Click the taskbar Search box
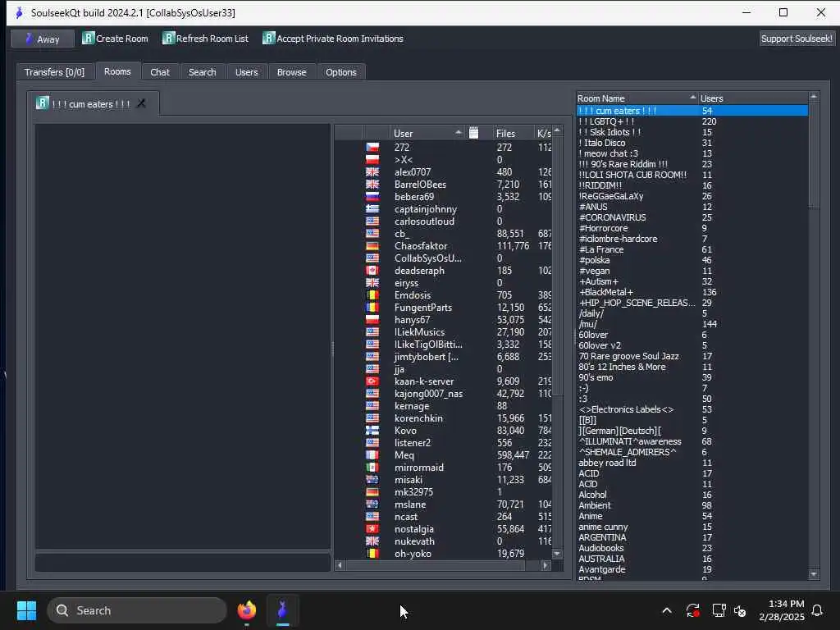The height and width of the screenshot is (630, 840). [137, 610]
